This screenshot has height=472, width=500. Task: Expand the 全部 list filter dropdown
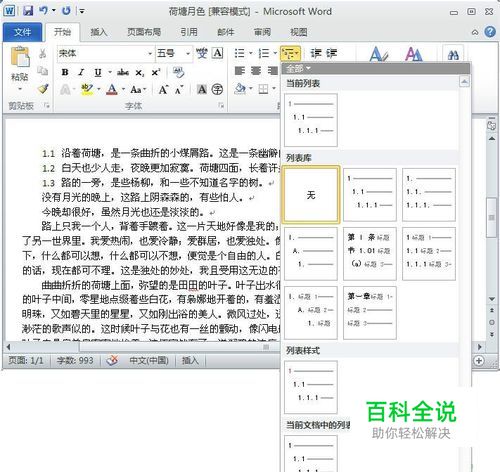(299, 69)
